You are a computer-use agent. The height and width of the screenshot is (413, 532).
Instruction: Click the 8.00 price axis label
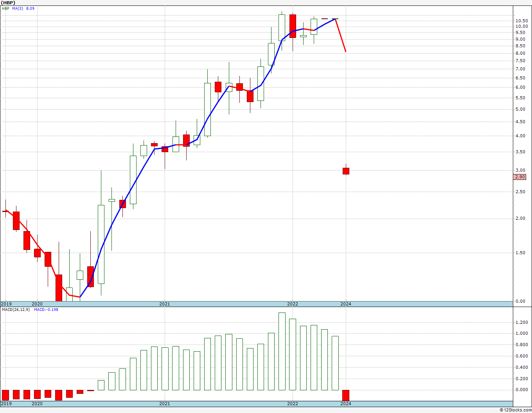520,53
